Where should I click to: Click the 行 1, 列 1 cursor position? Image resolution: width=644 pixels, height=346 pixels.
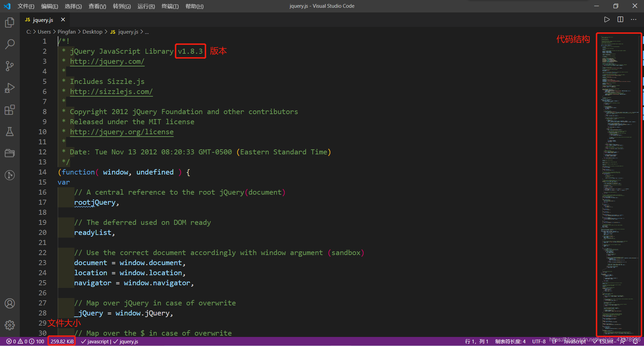(x=477, y=341)
